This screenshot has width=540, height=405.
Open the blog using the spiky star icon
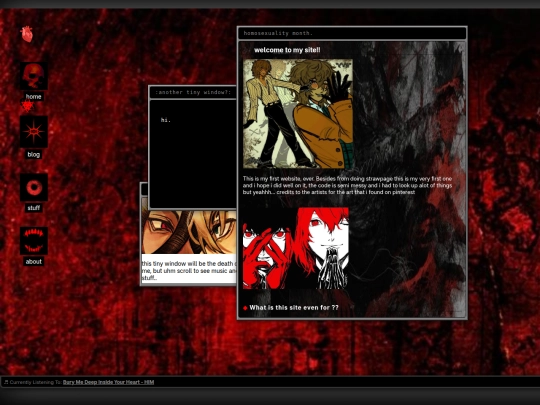click(34, 132)
